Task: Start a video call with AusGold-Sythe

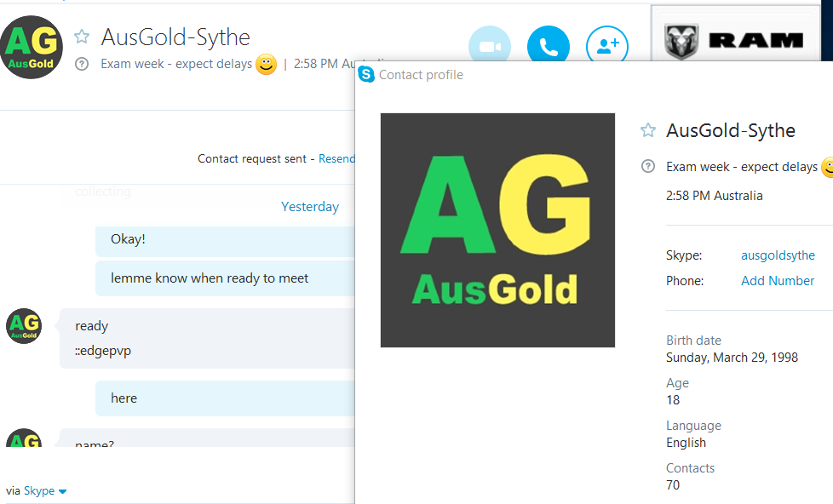Action: click(489, 46)
